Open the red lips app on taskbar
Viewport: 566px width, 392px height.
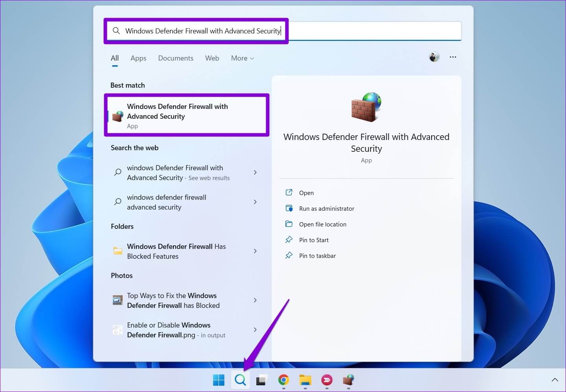point(327,380)
